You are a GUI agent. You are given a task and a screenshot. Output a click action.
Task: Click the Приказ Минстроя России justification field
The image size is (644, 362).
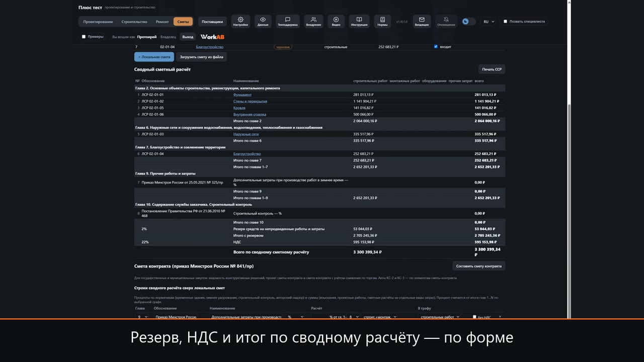click(x=175, y=317)
